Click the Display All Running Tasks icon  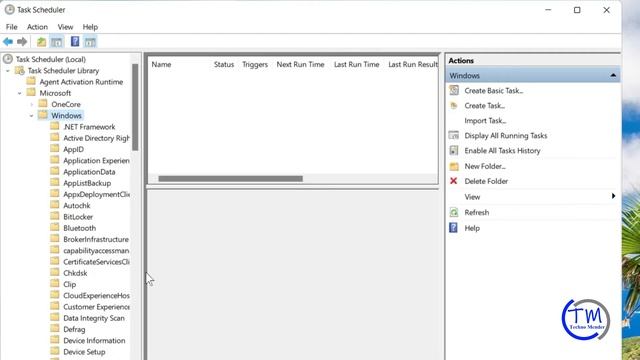pyautogui.click(x=454, y=135)
